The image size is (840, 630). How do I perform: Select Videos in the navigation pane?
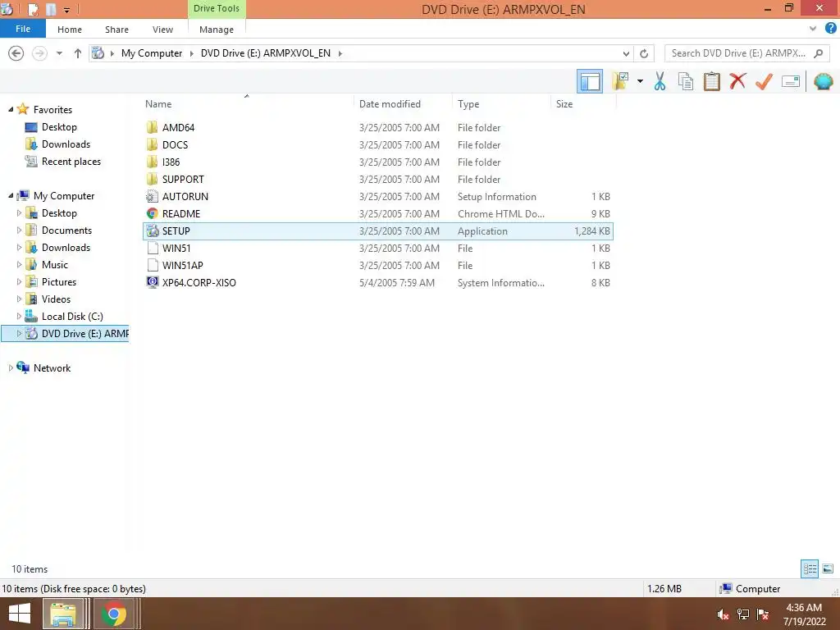(x=56, y=299)
